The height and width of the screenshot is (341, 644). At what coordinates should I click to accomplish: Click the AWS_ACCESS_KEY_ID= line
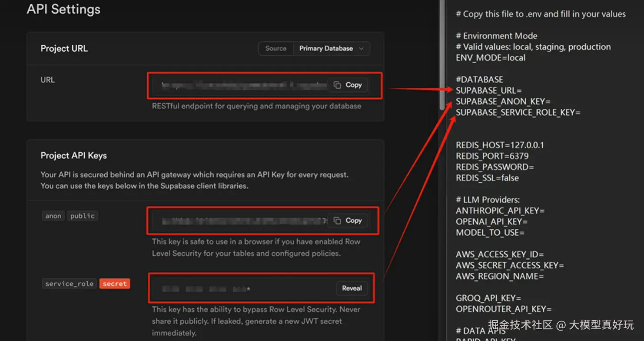coord(500,254)
